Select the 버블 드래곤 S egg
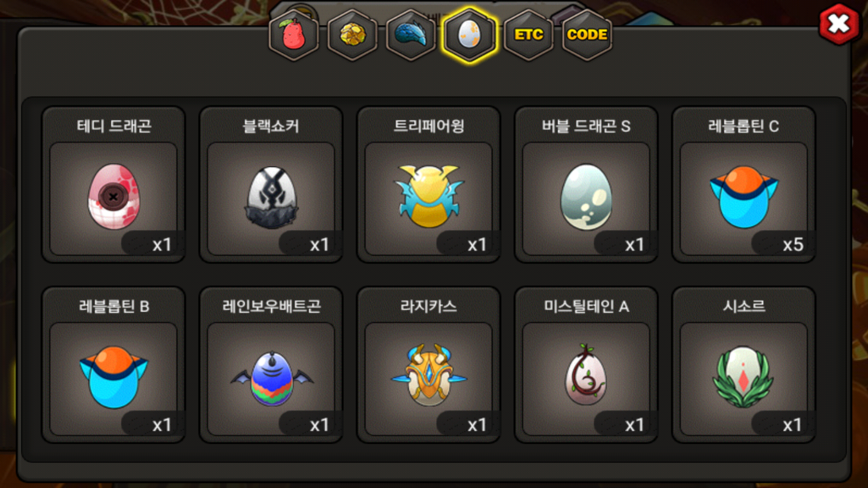Image resolution: width=868 pixels, height=488 pixels. (586, 197)
